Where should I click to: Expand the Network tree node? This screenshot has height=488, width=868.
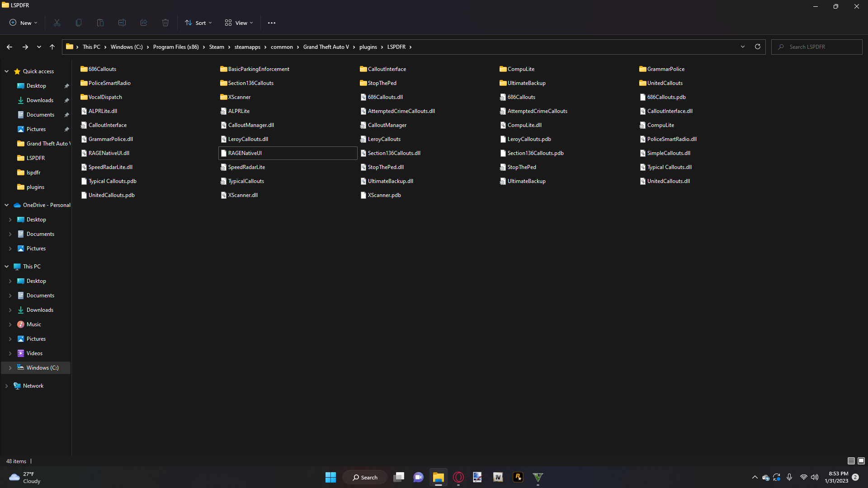pos(7,386)
